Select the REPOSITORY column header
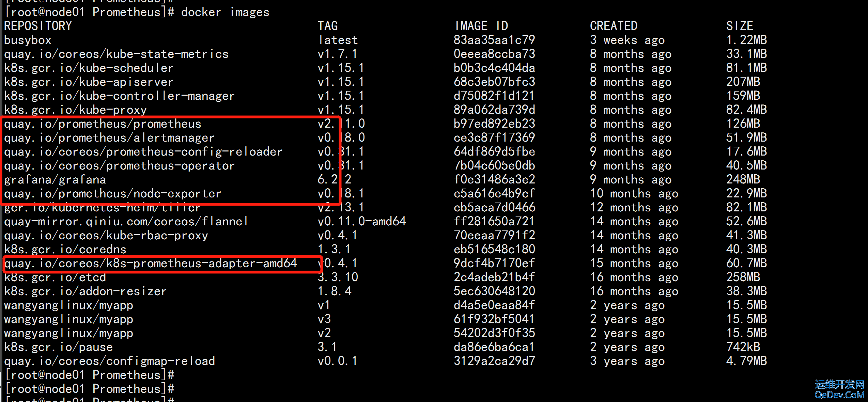 pos(38,26)
